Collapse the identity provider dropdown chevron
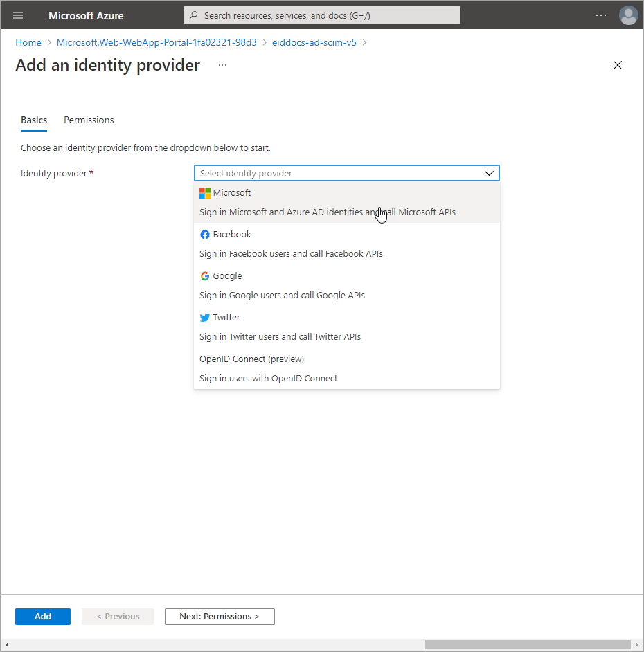The height and width of the screenshot is (652, 644). (489, 173)
